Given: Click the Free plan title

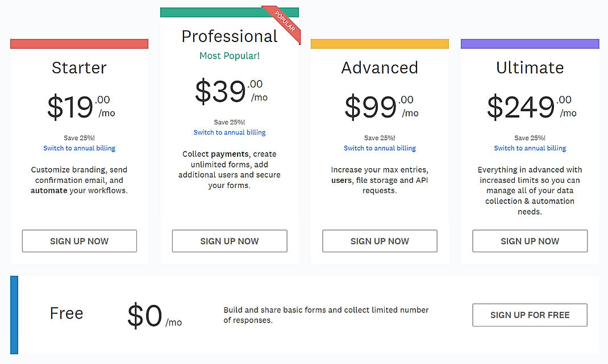Looking at the screenshot, I should click(66, 313).
